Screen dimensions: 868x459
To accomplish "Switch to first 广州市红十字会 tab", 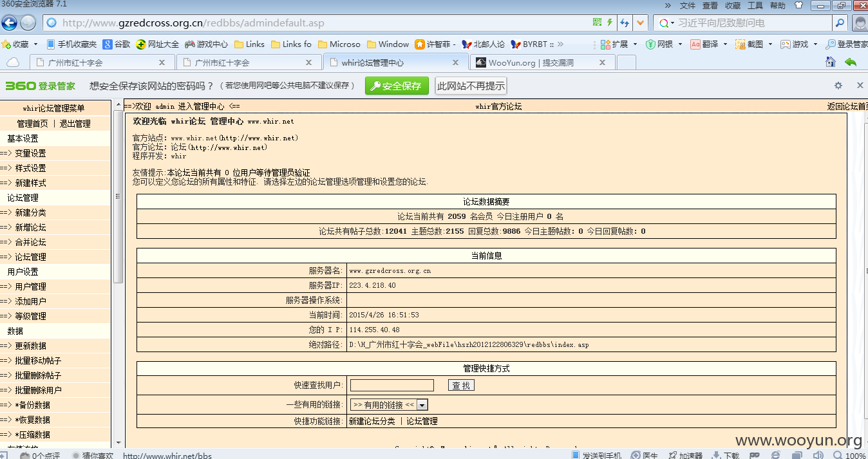I will coord(102,62).
